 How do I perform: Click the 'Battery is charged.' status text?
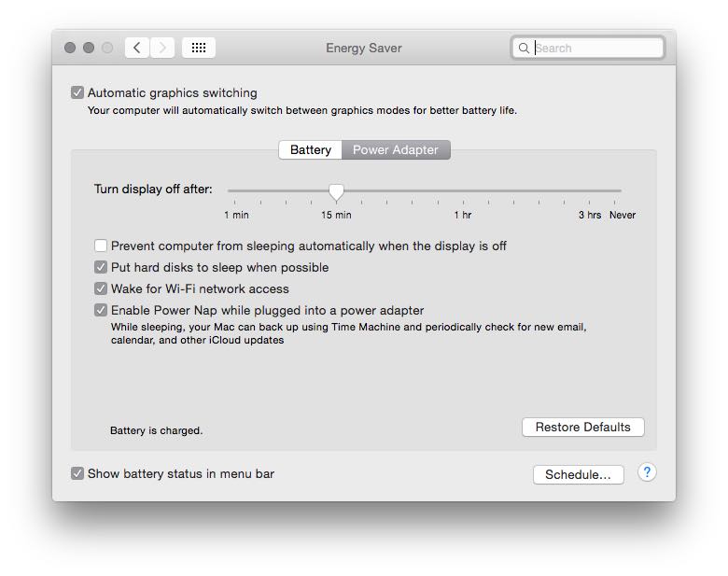(157, 430)
